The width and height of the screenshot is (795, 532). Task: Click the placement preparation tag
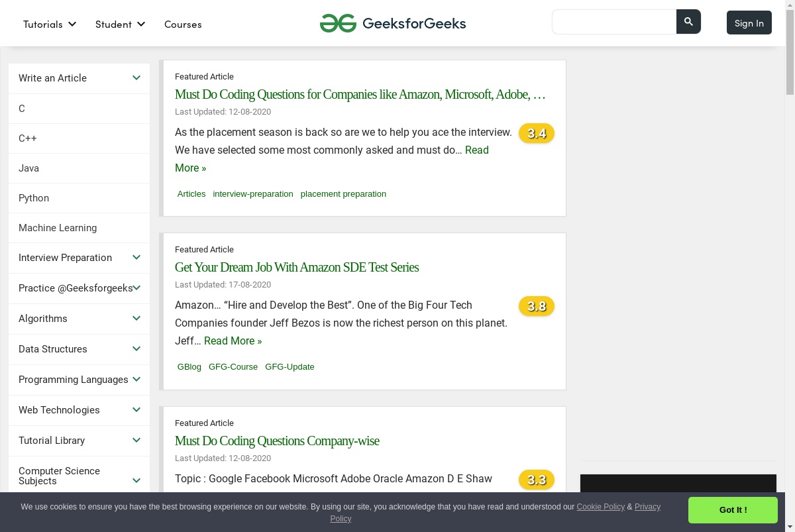(x=343, y=194)
